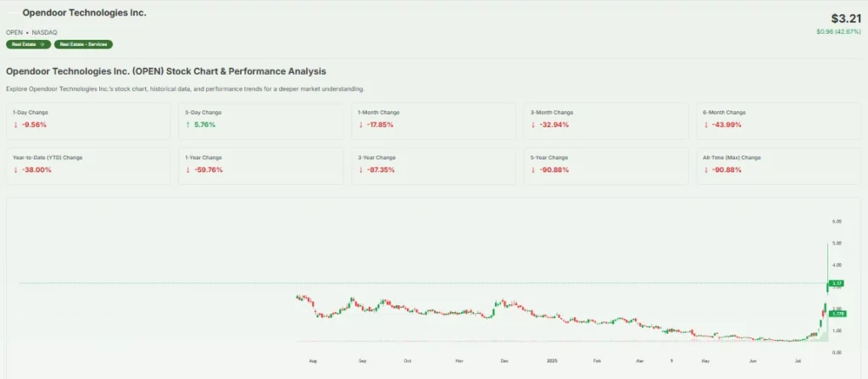This screenshot has height=379, width=868.
Task: Click the red down arrow beside -59.76%
Action: [187, 170]
